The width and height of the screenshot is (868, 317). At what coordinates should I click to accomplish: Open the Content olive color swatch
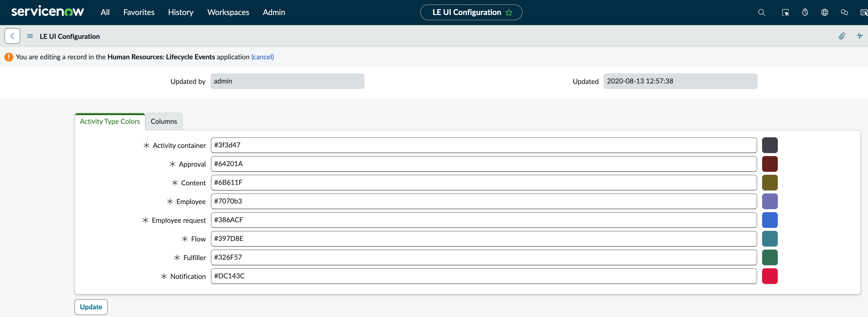point(770,183)
